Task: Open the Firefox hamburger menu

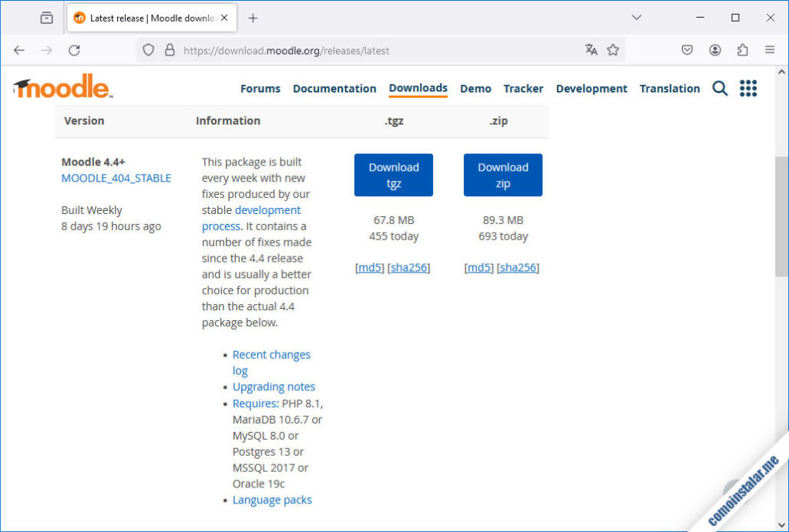Action: click(769, 49)
